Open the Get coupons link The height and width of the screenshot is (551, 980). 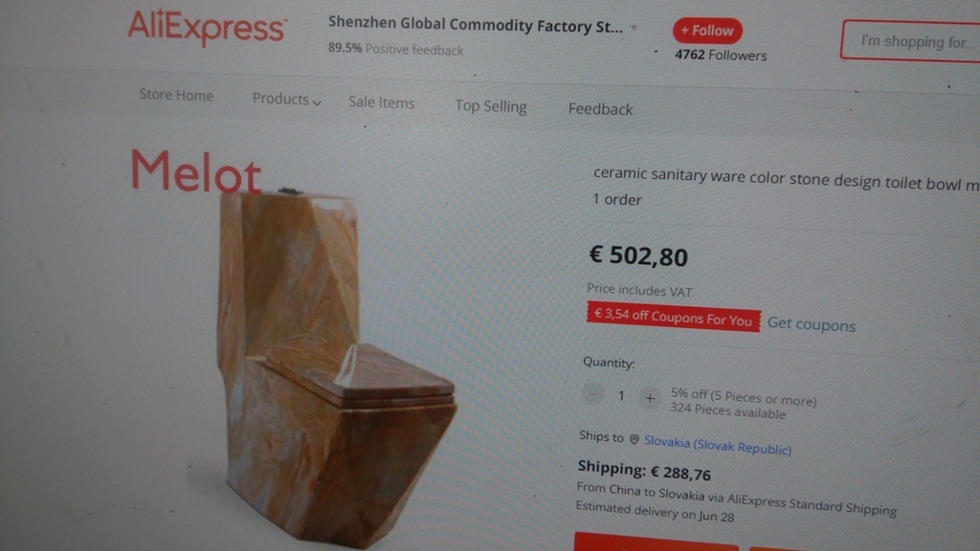pyautogui.click(x=812, y=324)
